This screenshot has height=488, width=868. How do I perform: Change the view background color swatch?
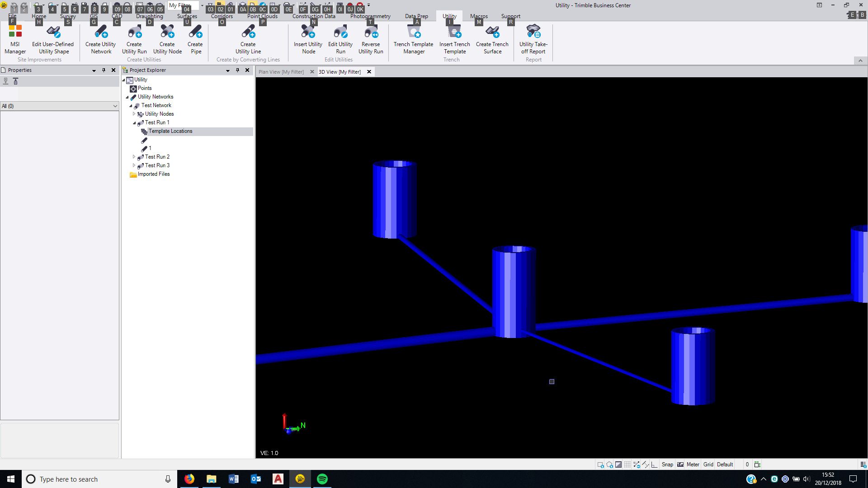pos(618,464)
